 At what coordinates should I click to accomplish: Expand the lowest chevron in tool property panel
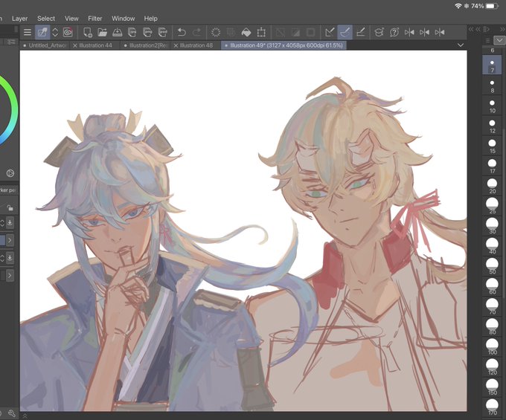[x=10, y=275]
